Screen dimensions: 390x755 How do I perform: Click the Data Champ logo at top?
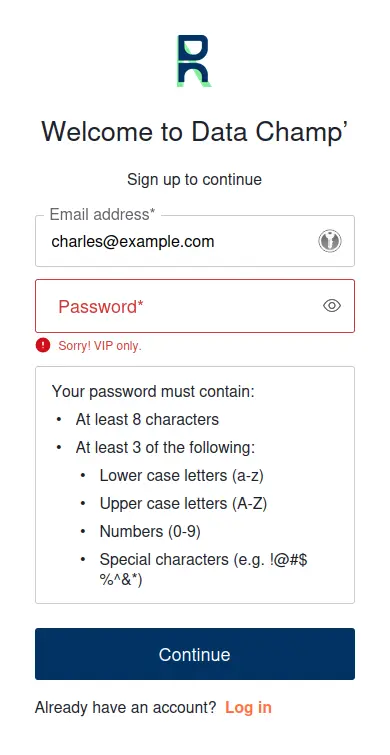[195, 61]
